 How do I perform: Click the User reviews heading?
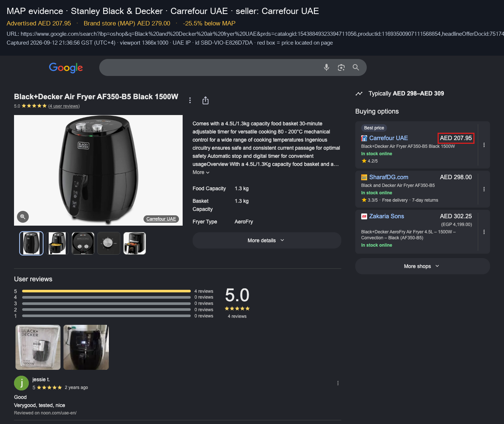(33, 279)
